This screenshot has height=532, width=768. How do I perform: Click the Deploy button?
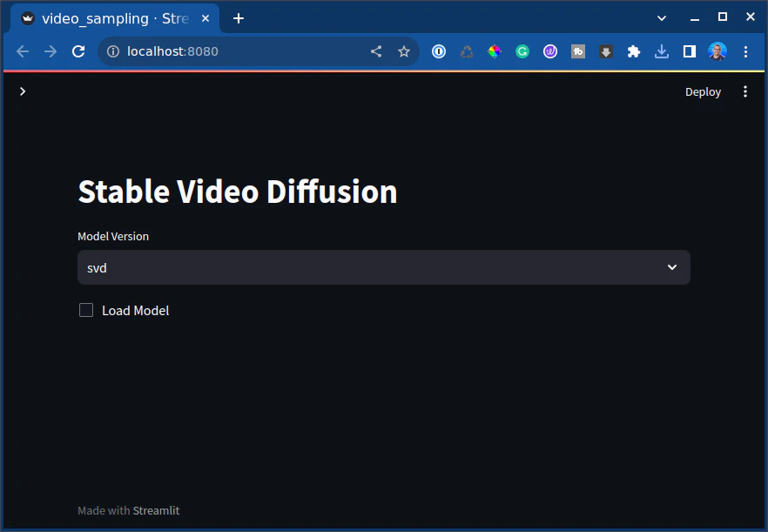tap(703, 92)
